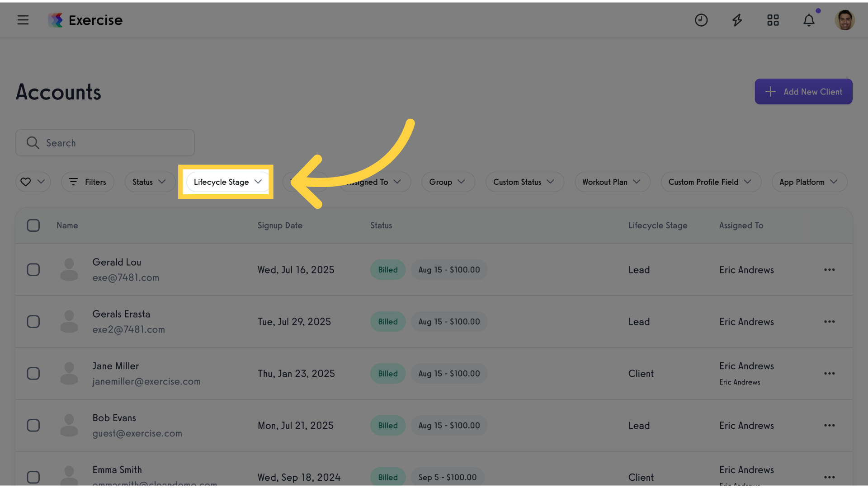Viewport: 868px width, 488px height.
Task: Open the hamburger navigation menu
Action: pyautogui.click(x=23, y=20)
